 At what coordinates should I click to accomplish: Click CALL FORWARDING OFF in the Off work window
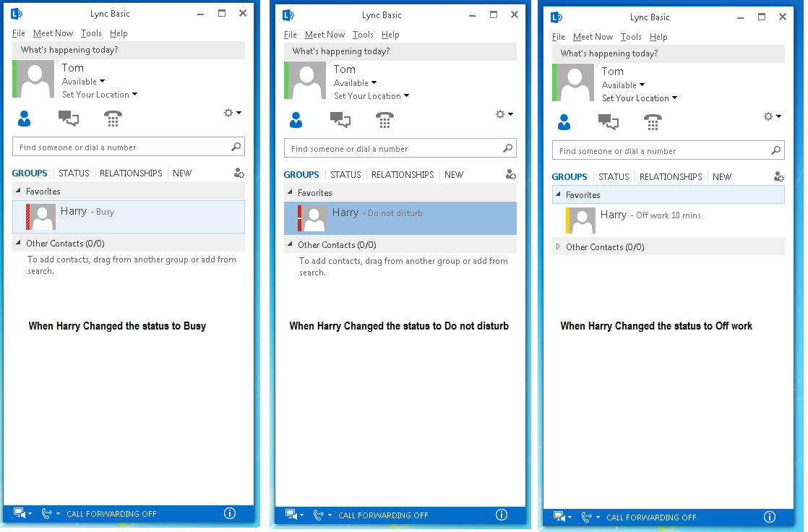651,518
